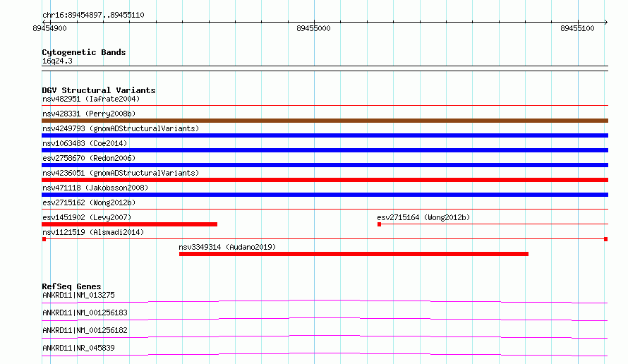Image resolution: width=628 pixels, height=364 pixels.
Task: Select the Cytogenetic Bands track title
Action: pos(84,52)
